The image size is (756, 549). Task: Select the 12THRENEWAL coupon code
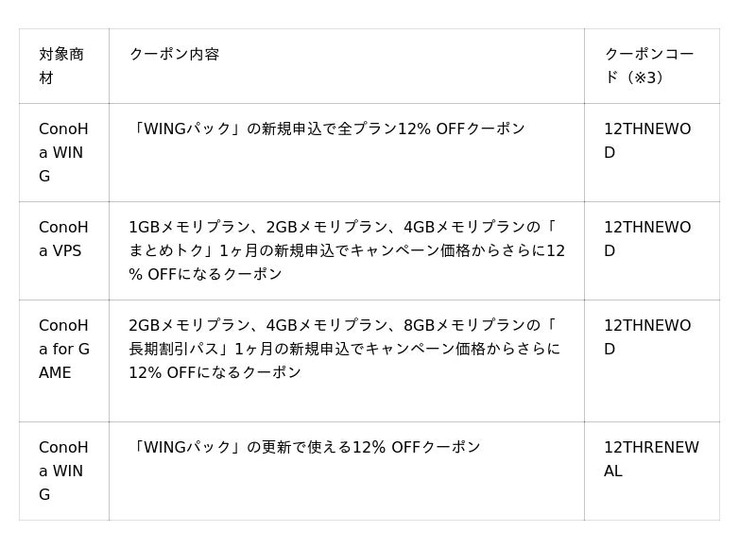pos(651,459)
